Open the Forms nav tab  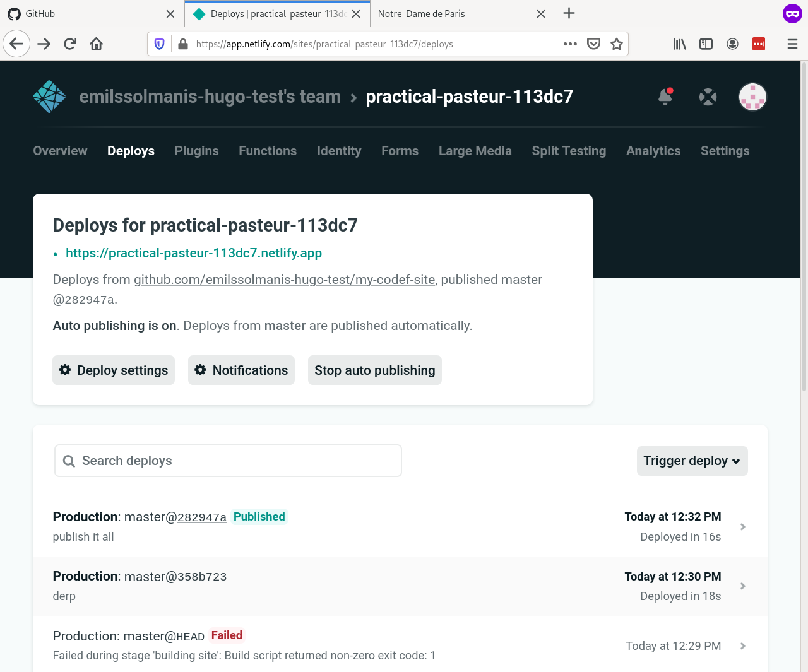pyautogui.click(x=400, y=151)
